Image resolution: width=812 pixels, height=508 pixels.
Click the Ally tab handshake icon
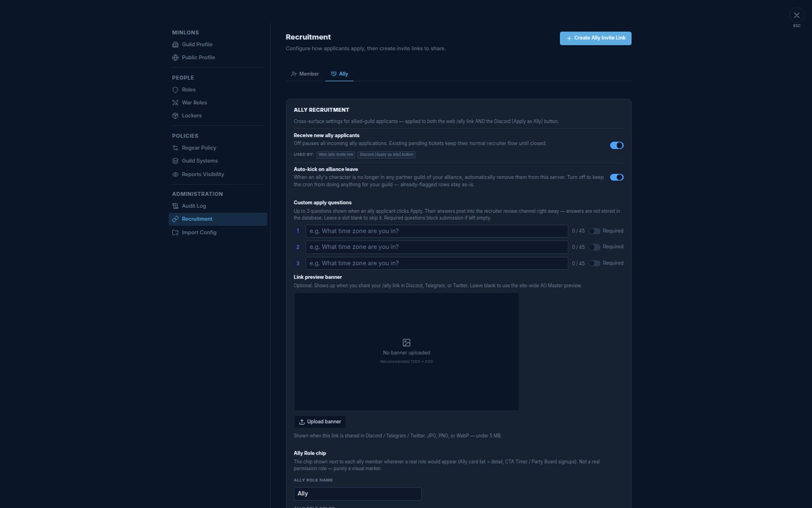pos(334,74)
